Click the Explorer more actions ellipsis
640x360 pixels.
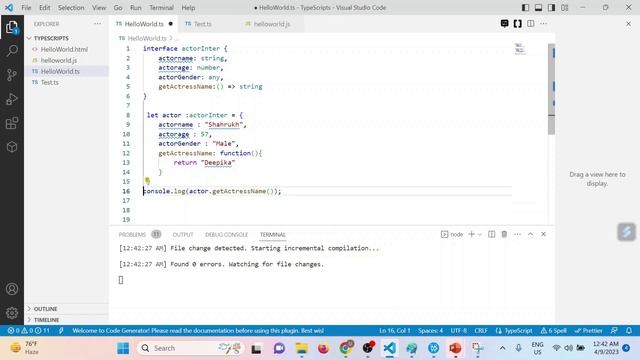97,24
